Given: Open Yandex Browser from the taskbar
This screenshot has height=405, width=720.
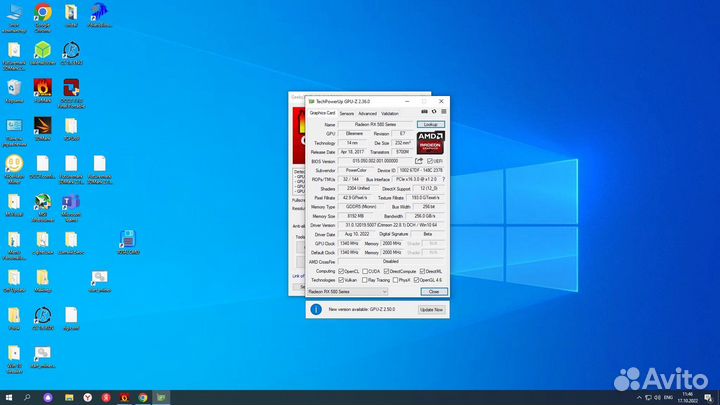Looking at the screenshot, I should (88, 398).
